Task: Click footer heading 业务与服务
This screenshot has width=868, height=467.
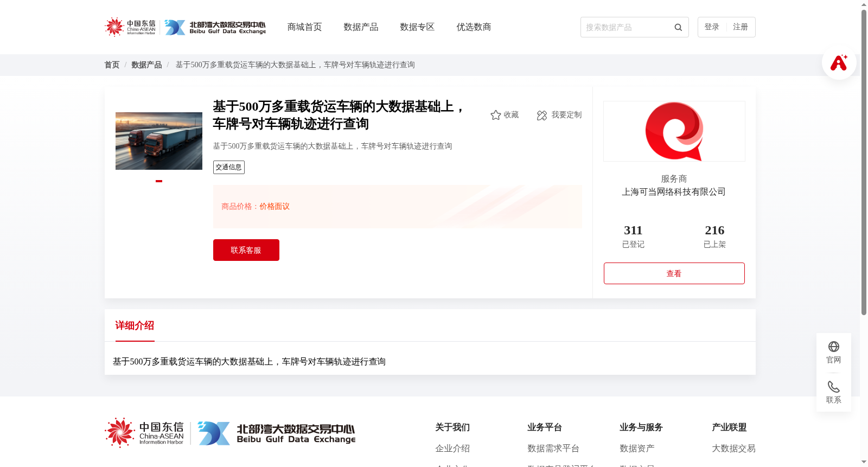Action: click(641, 427)
